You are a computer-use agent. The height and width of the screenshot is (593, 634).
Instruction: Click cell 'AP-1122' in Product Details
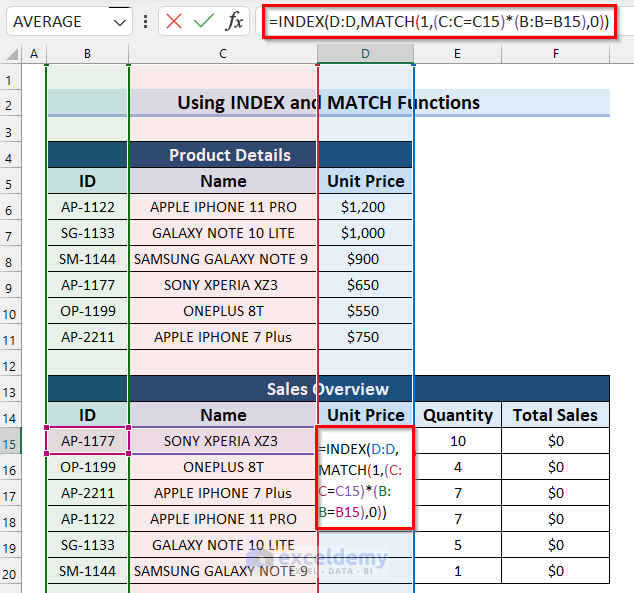coord(87,207)
